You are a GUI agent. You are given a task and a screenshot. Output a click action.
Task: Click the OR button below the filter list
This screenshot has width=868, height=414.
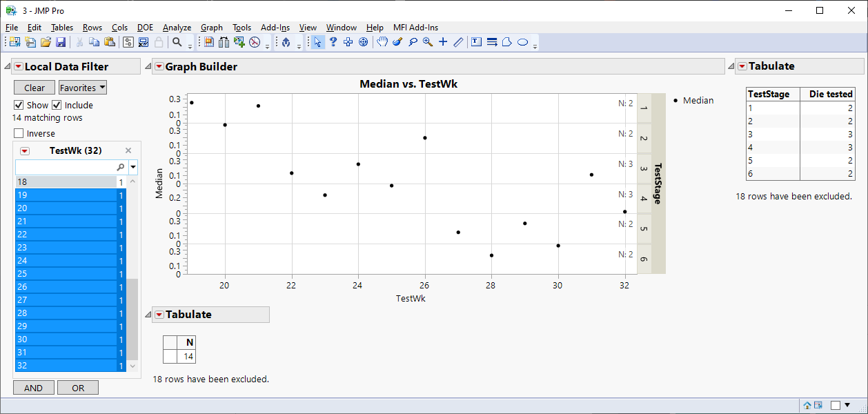pyautogui.click(x=77, y=387)
